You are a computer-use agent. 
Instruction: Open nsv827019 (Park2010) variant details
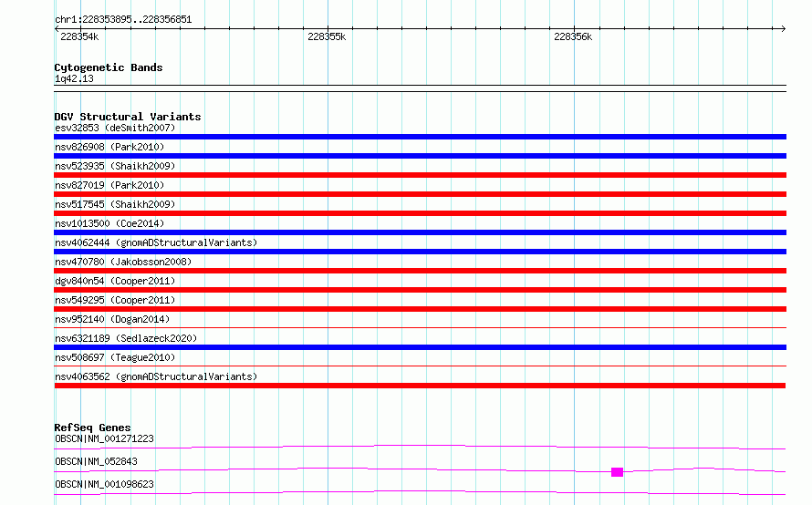[109, 185]
